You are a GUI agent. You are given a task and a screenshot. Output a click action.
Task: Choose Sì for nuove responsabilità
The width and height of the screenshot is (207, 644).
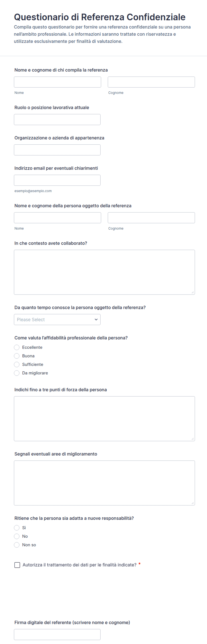click(17, 527)
